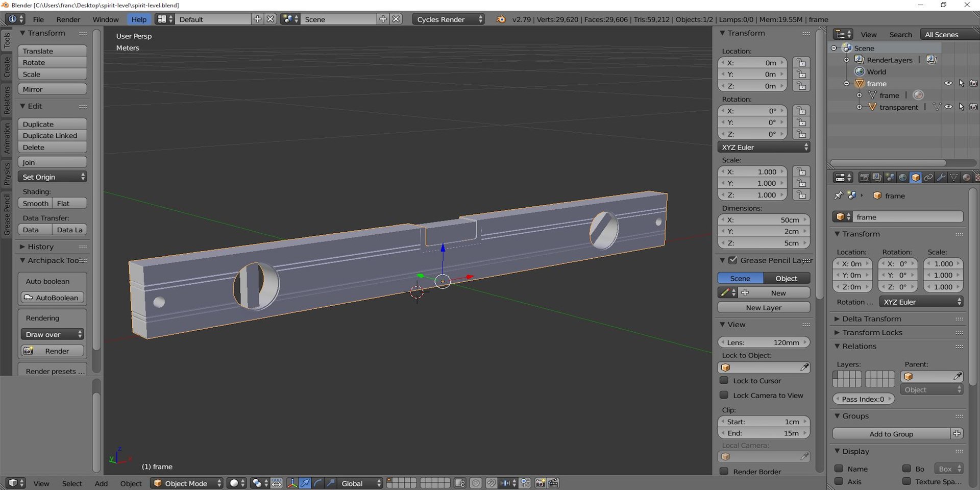The width and height of the screenshot is (980, 490).
Task: Open the Material properties tab sphere icon
Action: point(966,177)
